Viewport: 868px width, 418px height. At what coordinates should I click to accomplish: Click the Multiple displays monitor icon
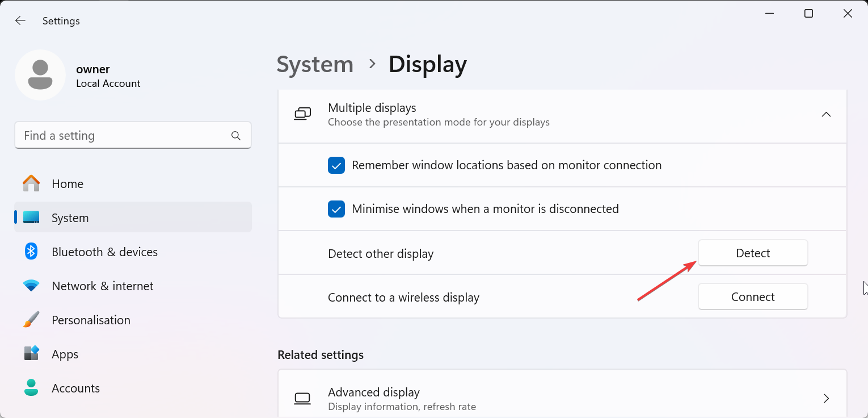302,114
